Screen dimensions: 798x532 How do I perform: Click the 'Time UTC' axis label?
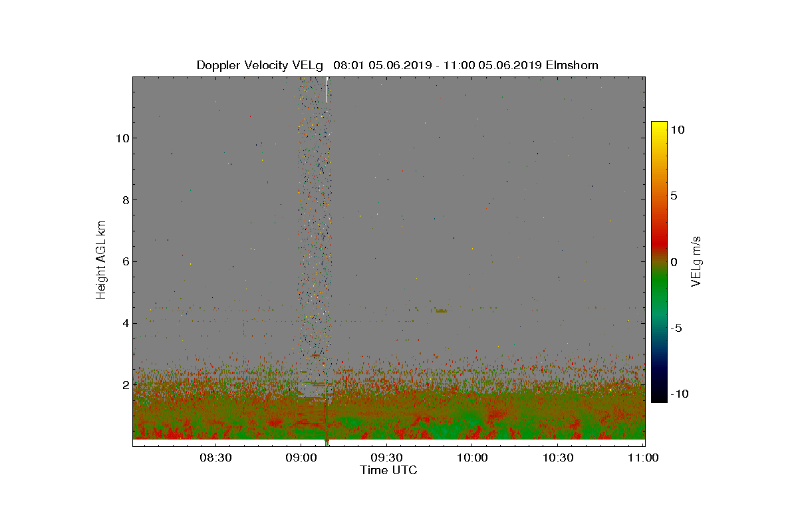(389, 470)
